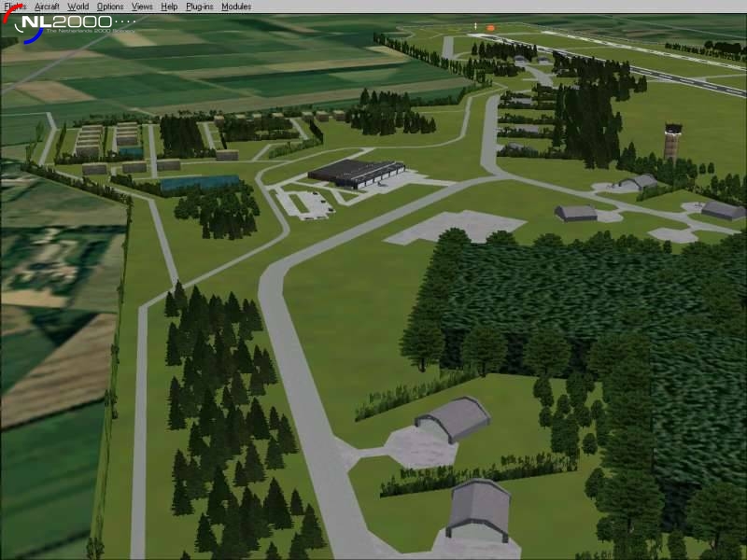Click the parking lot beside the hangar
This screenshot has width=747, height=560.
[x=305, y=204]
